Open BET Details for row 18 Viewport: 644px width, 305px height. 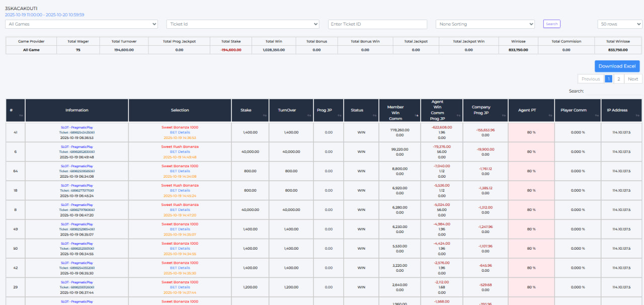tap(180, 190)
